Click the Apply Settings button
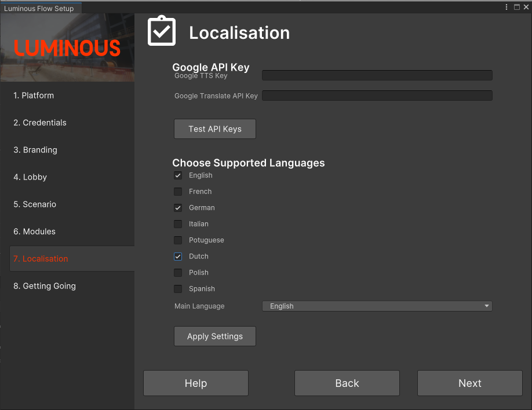532x410 pixels. point(215,336)
